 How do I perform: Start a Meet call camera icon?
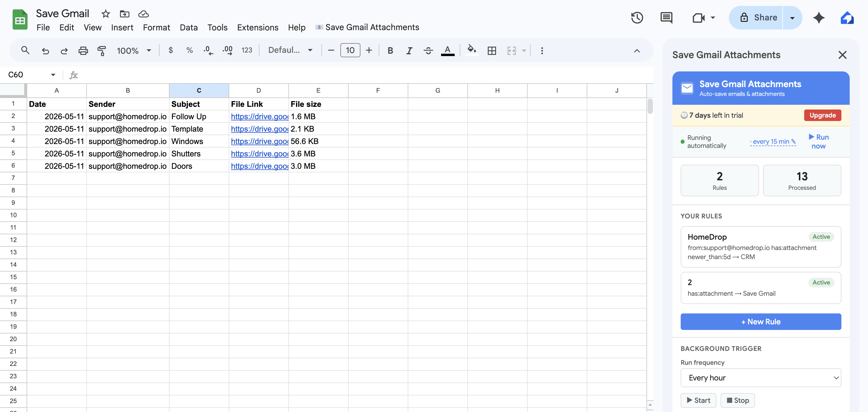698,17
